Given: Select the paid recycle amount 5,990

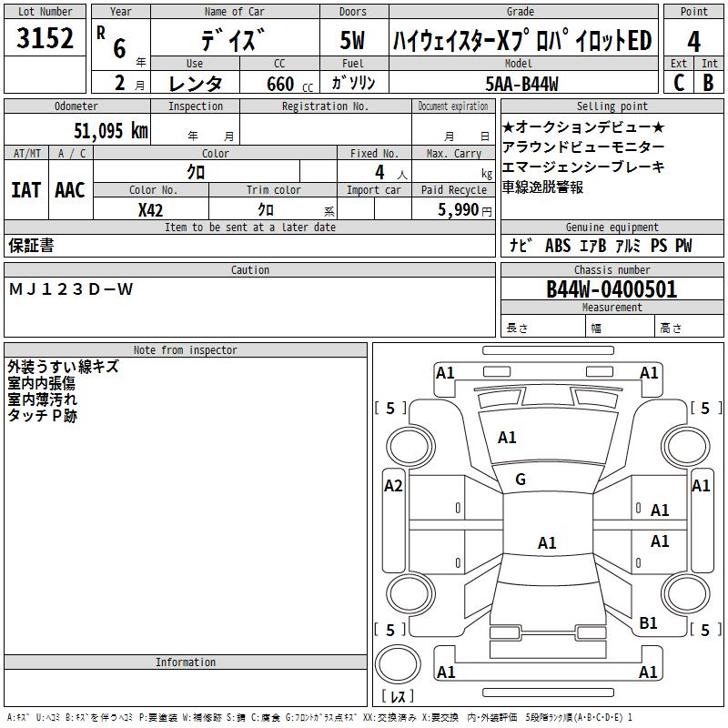Looking at the screenshot, I should (x=451, y=209).
